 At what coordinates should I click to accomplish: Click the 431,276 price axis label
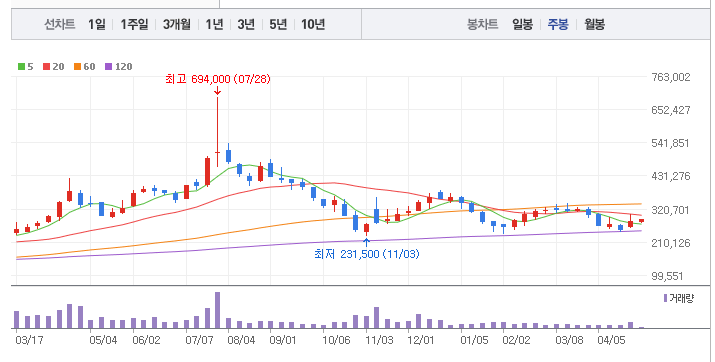[671, 176]
